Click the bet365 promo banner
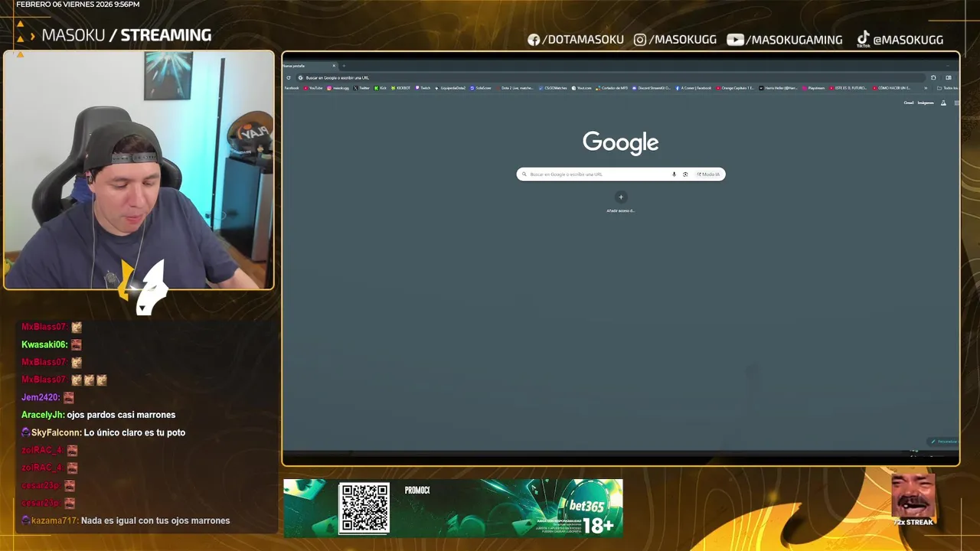Viewport: 980px width, 551px height. point(453,508)
